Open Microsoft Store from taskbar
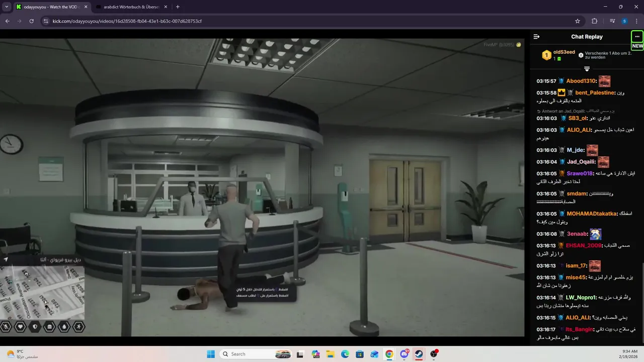644x362 pixels. [x=360, y=354]
